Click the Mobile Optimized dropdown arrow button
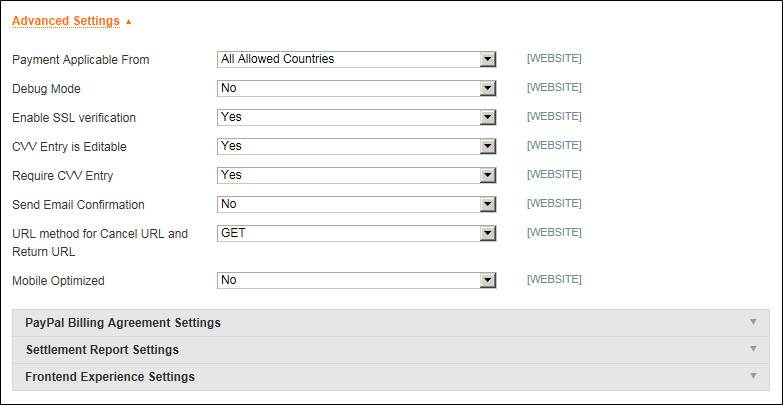The image size is (783, 405). click(487, 281)
